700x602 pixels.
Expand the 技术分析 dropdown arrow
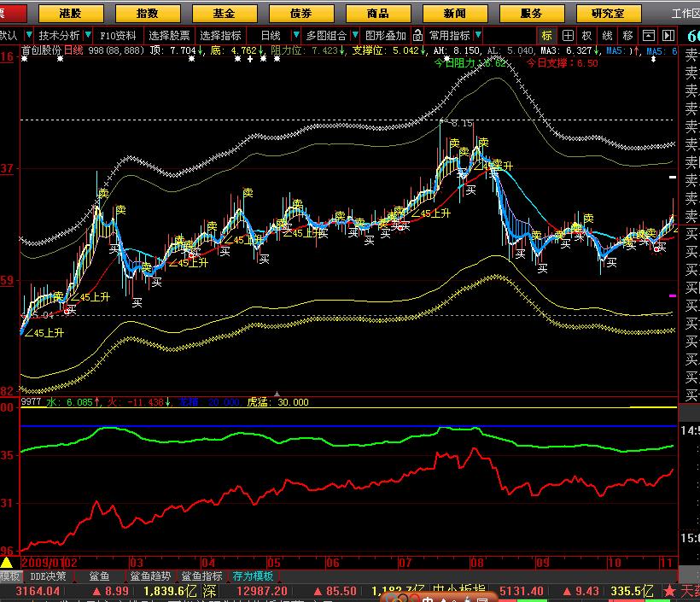point(88,35)
